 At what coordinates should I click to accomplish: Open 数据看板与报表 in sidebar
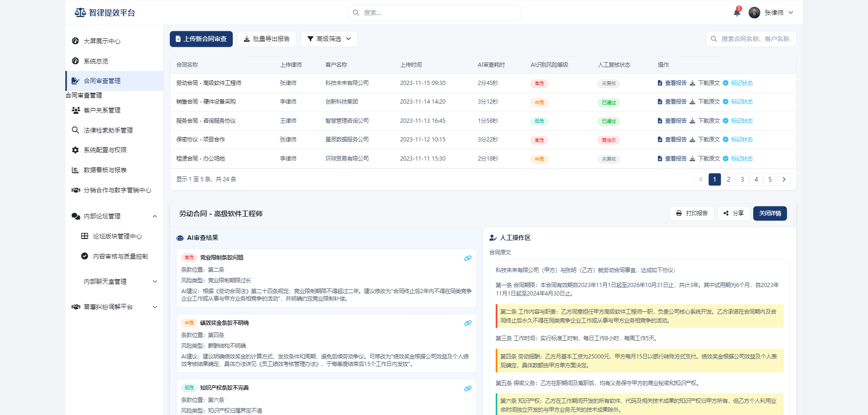114,170
